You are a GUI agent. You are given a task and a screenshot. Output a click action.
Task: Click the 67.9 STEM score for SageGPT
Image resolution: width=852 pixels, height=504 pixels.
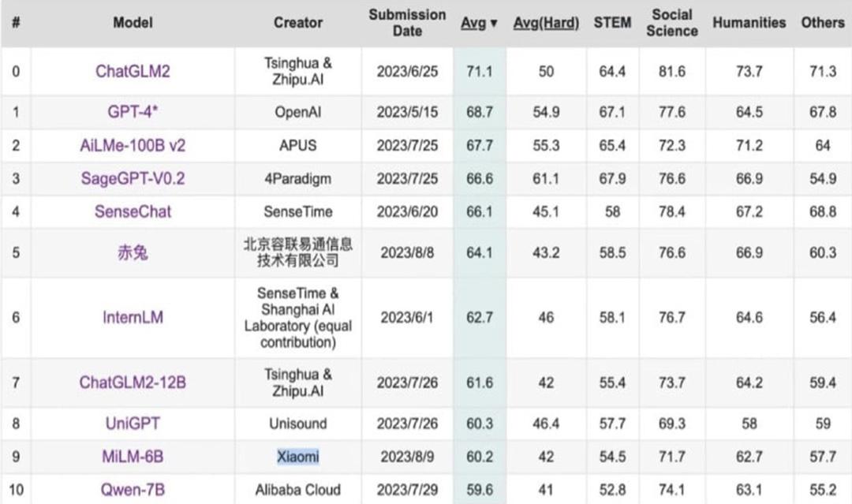pyautogui.click(x=612, y=179)
